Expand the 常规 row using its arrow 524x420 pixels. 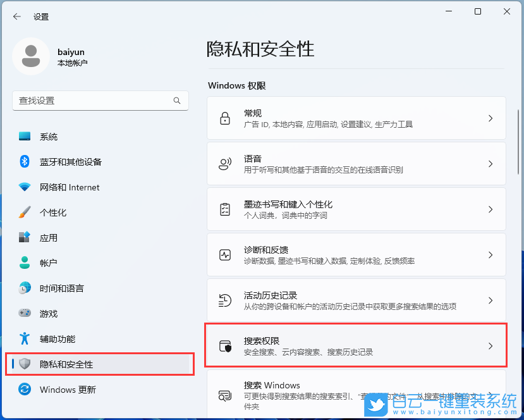[x=492, y=118]
